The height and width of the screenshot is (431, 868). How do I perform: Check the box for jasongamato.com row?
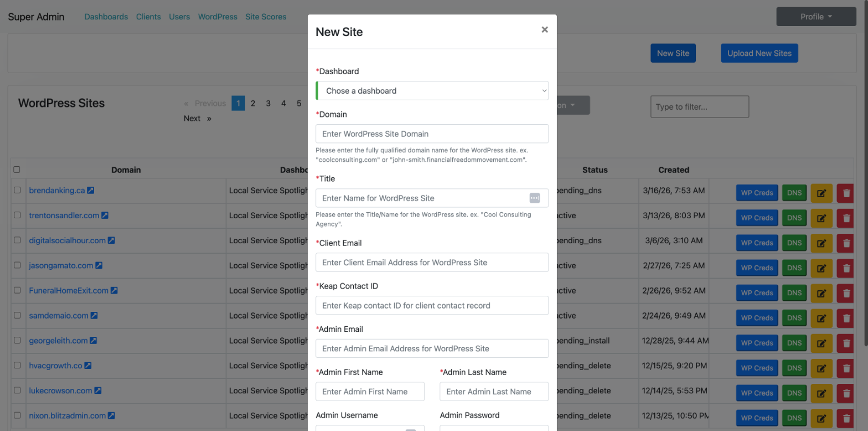coord(17,265)
